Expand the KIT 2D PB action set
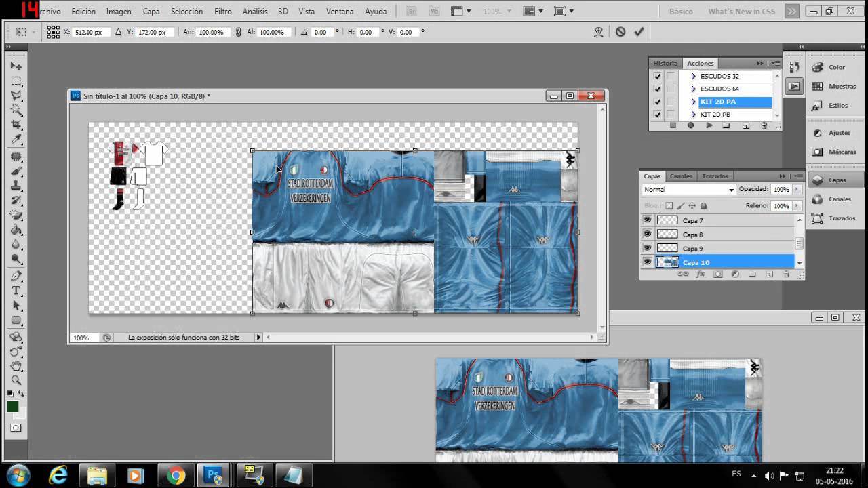868x488 pixels. click(693, 115)
